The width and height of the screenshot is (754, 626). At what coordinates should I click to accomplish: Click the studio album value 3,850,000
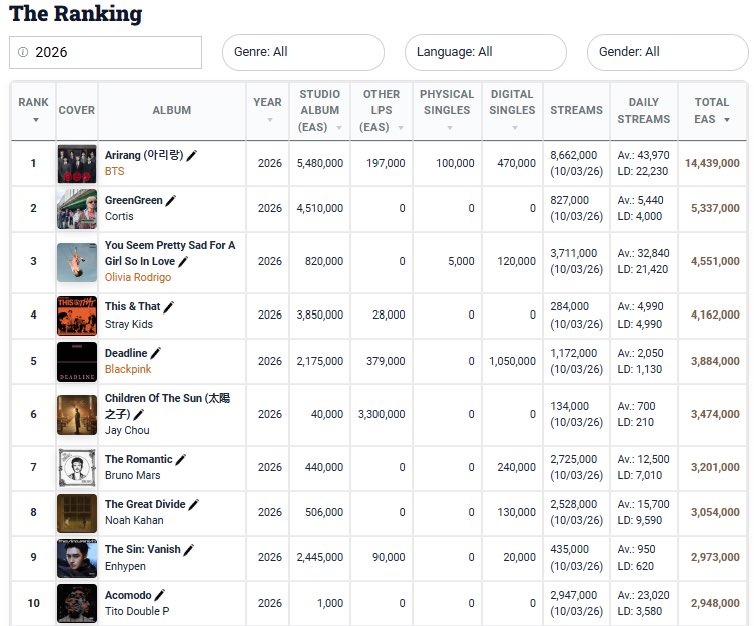pyautogui.click(x=320, y=315)
